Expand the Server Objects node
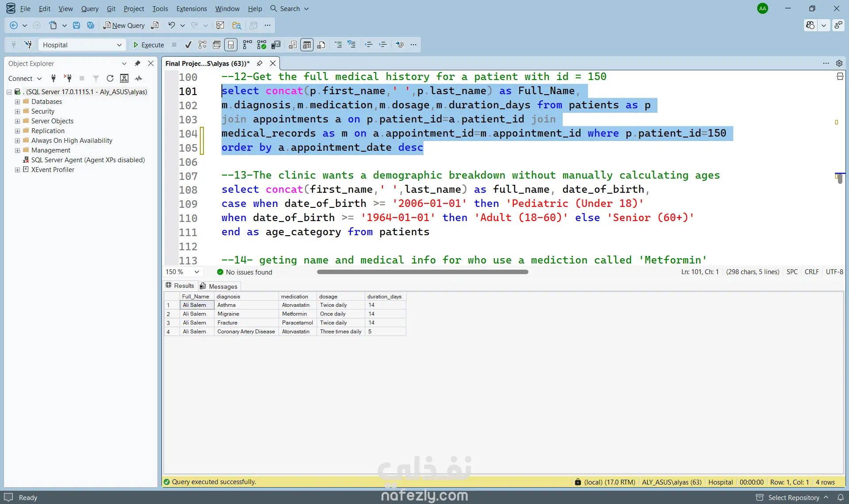This screenshot has height=504, width=849. click(17, 121)
